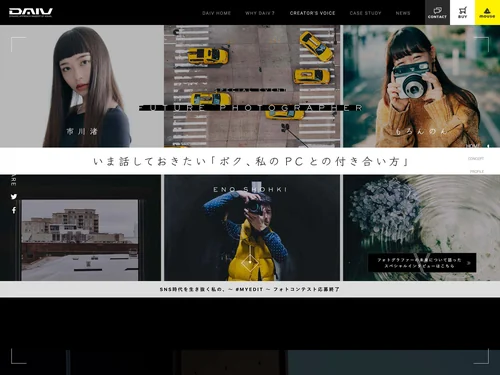Share the page on Twitter
Image resolution: width=500 pixels, height=375 pixels.
14,196
